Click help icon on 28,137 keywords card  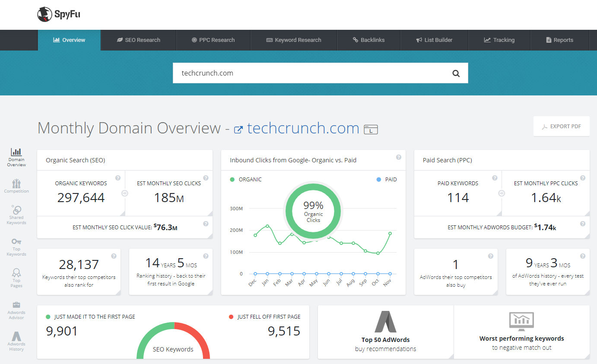click(x=114, y=256)
